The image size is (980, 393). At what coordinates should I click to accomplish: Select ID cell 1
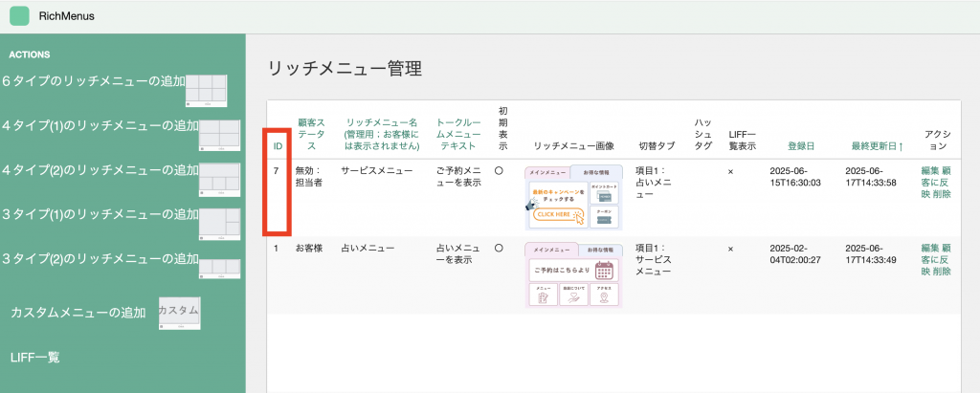click(x=277, y=248)
